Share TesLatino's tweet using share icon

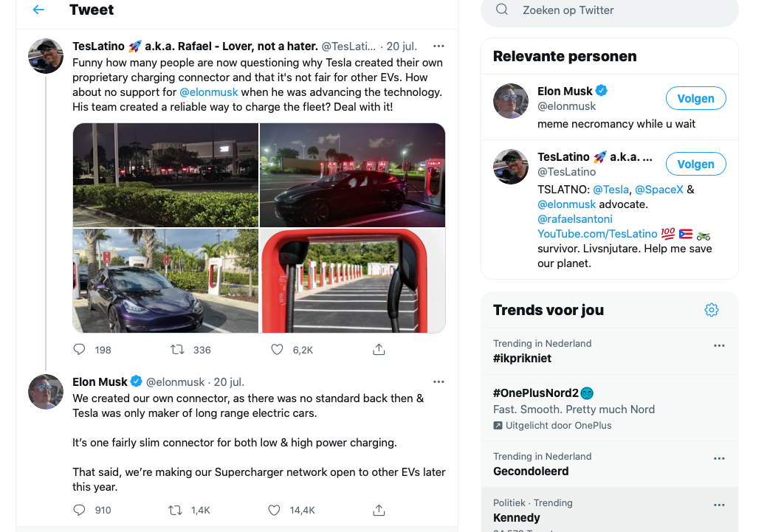click(379, 349)
